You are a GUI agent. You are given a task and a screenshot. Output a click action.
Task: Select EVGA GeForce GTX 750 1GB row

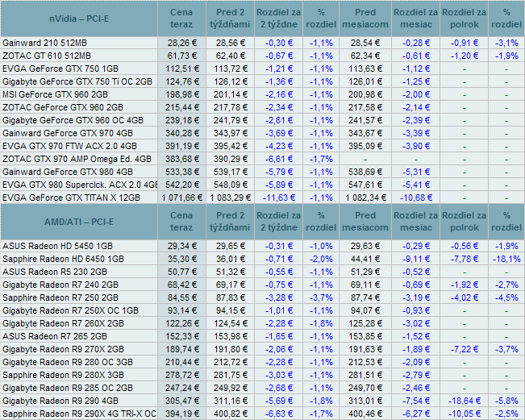(60, 69)
